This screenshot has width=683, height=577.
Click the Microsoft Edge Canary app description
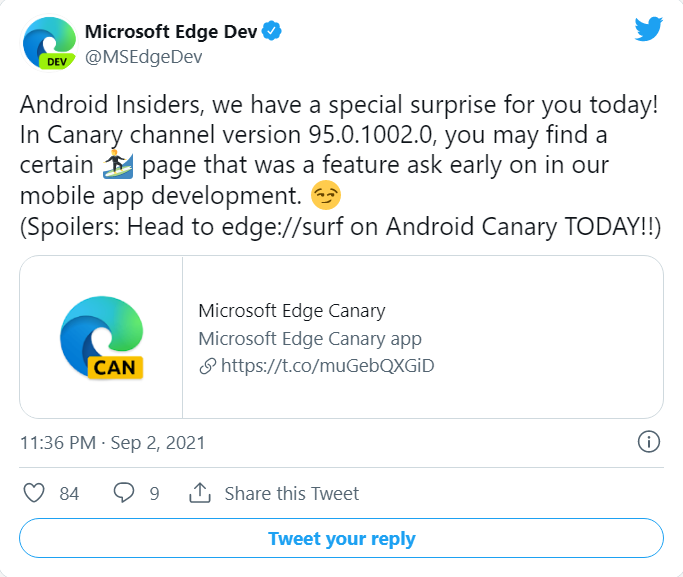(x=309, y=338)
